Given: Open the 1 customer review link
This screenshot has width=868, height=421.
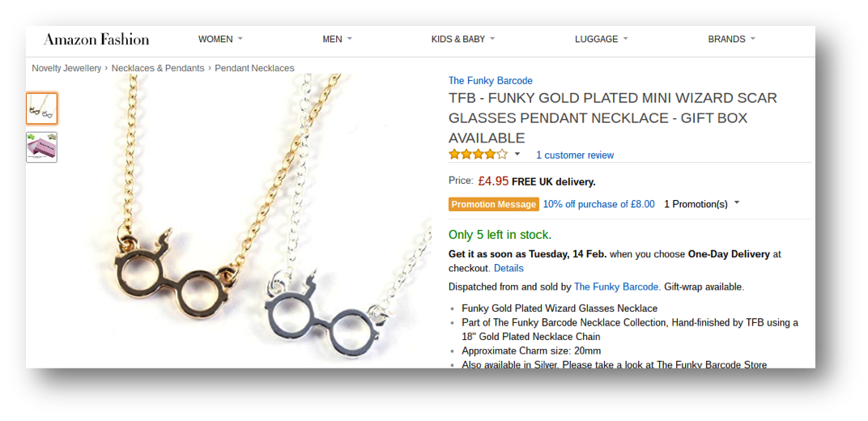Looking at the screenshot, I should (575, 155).
